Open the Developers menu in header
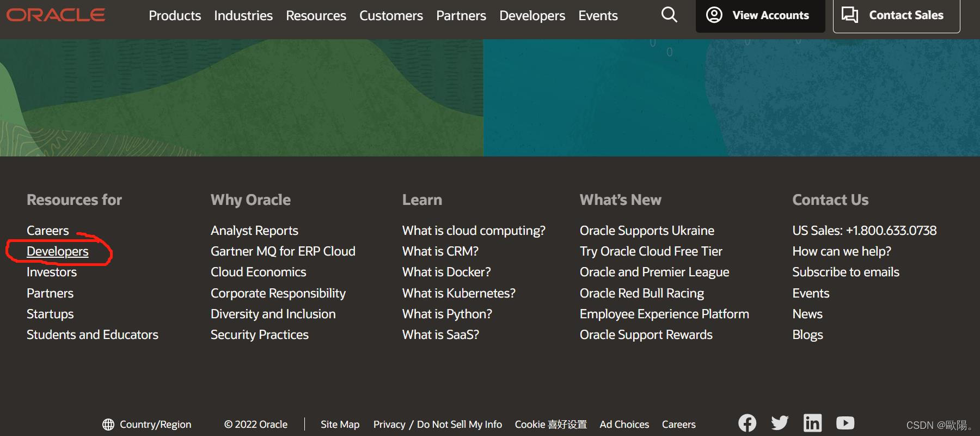The height and width of the screenshot is (436, 980). tap(532, 16)
